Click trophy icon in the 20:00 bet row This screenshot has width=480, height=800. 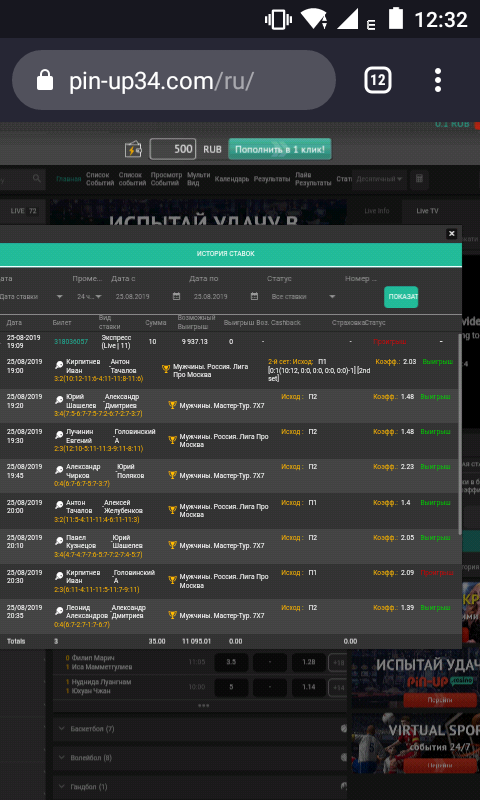tap(172, 510)
